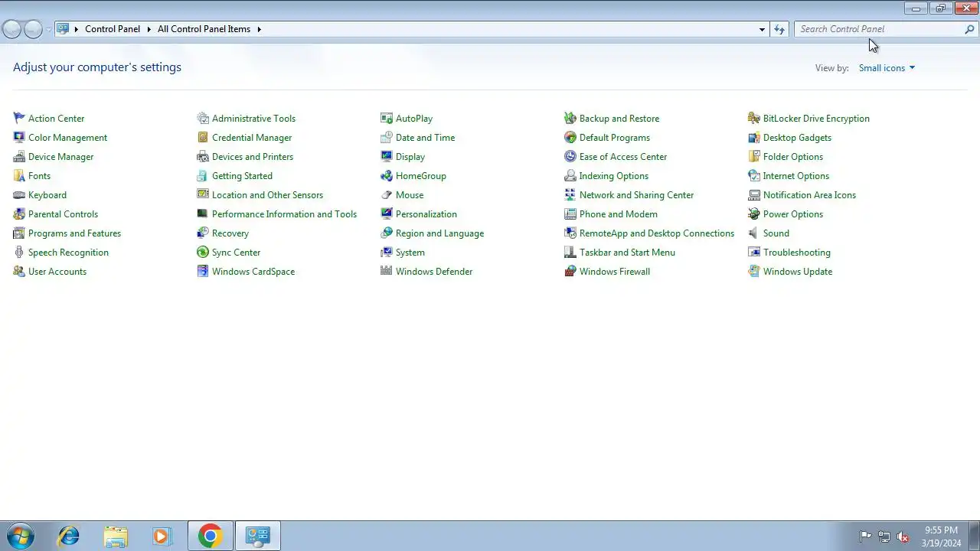Viewport: 980px width, 551px height.
Task: Open Phone and Modem
Action: 619,214
